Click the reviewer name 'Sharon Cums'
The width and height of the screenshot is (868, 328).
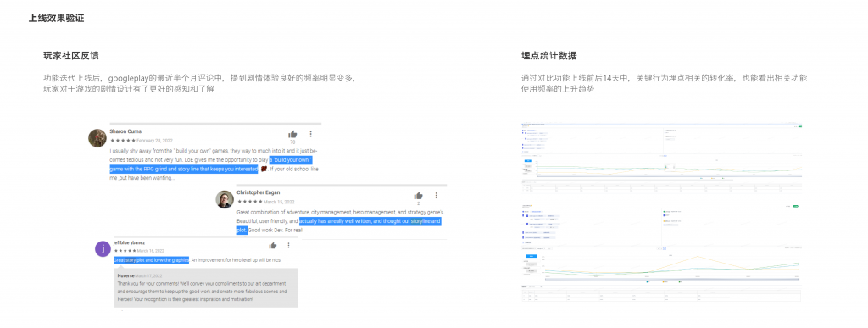(x=125, y=131)
